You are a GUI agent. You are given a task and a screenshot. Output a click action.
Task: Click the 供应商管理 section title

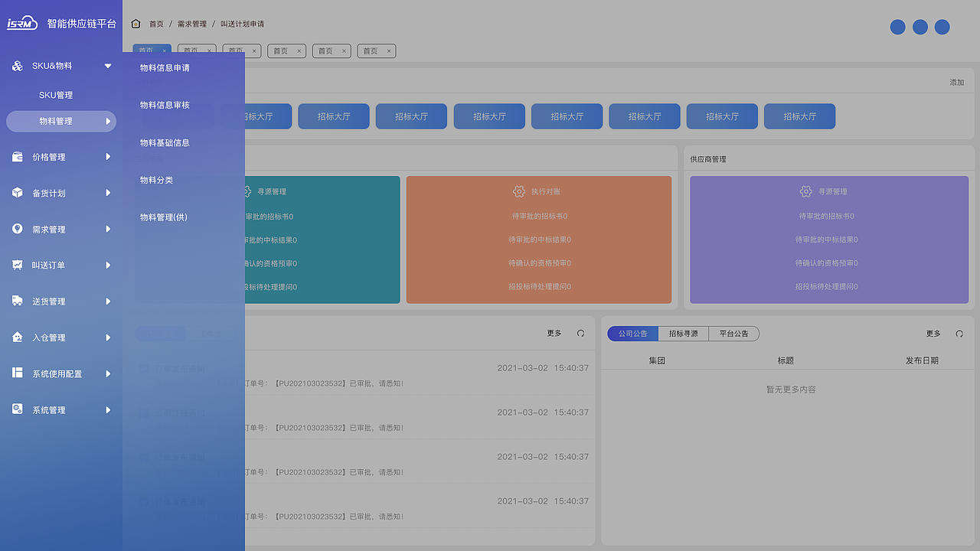708,159
